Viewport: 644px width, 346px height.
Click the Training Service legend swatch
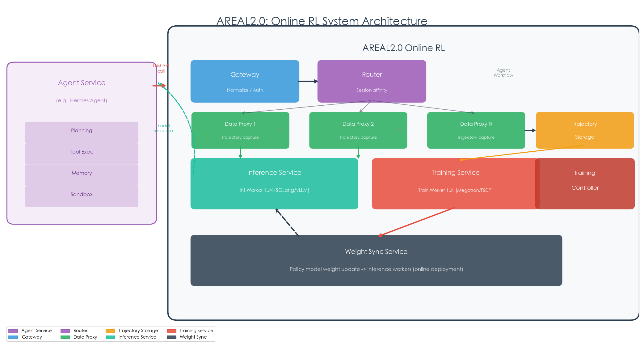pyautogui.click(x=171, y=331)
